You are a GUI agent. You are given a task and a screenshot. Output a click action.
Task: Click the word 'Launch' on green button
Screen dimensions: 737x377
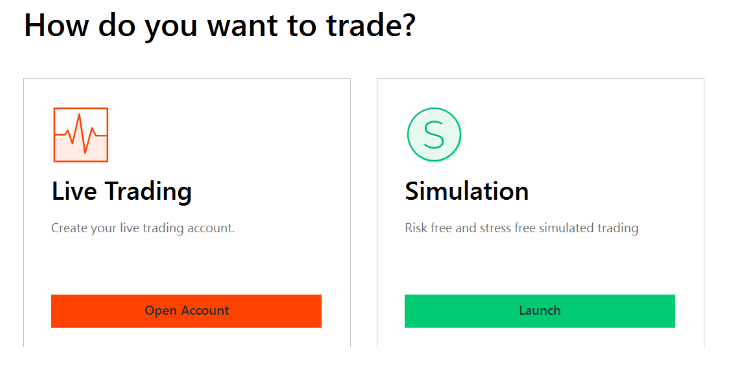click(x=540, y=311)
